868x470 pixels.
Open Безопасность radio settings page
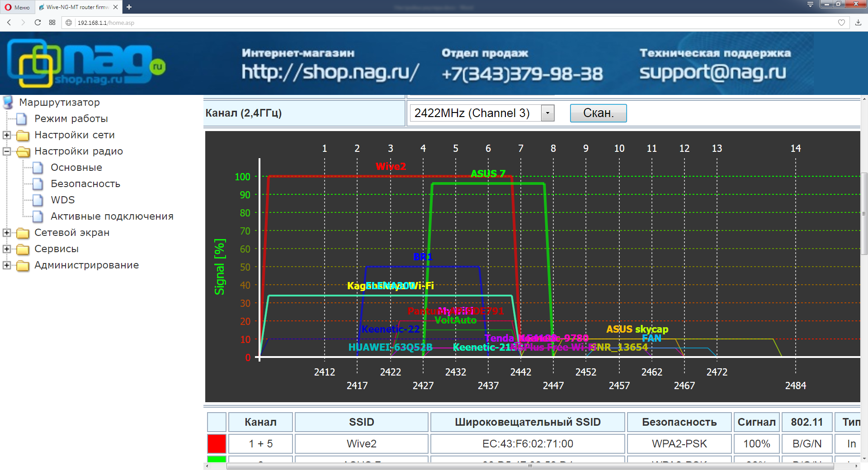tap(85, 183)
